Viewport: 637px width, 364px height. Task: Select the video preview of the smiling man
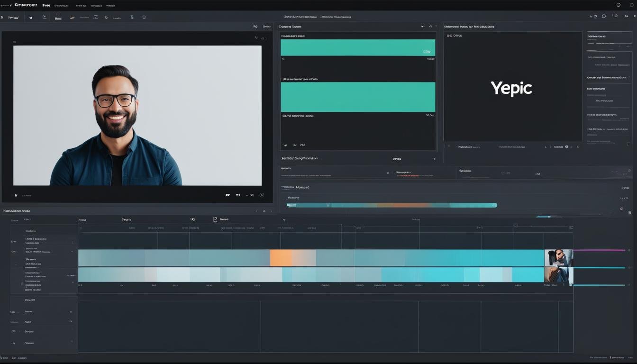click(137, 115)
